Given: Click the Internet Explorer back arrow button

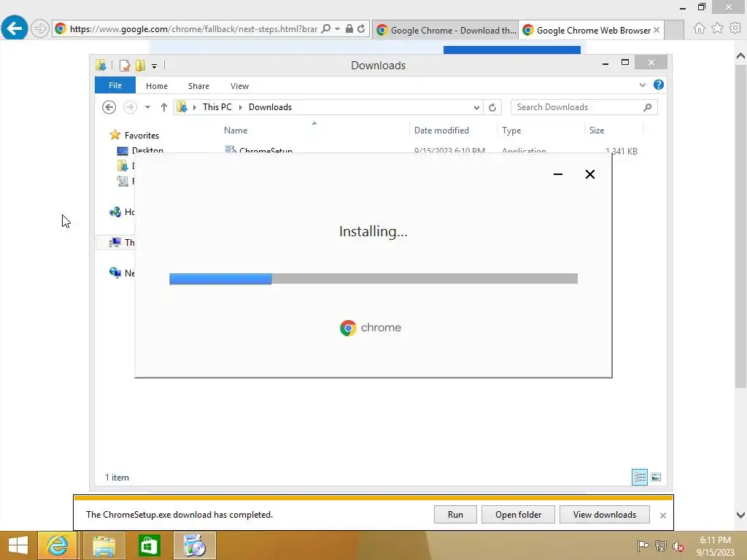Looking at the screenshot, I should click(x=15, y=28).
